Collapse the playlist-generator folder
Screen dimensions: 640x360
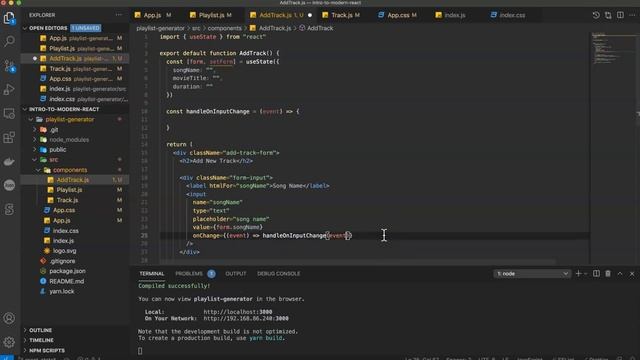pos(31,120)
